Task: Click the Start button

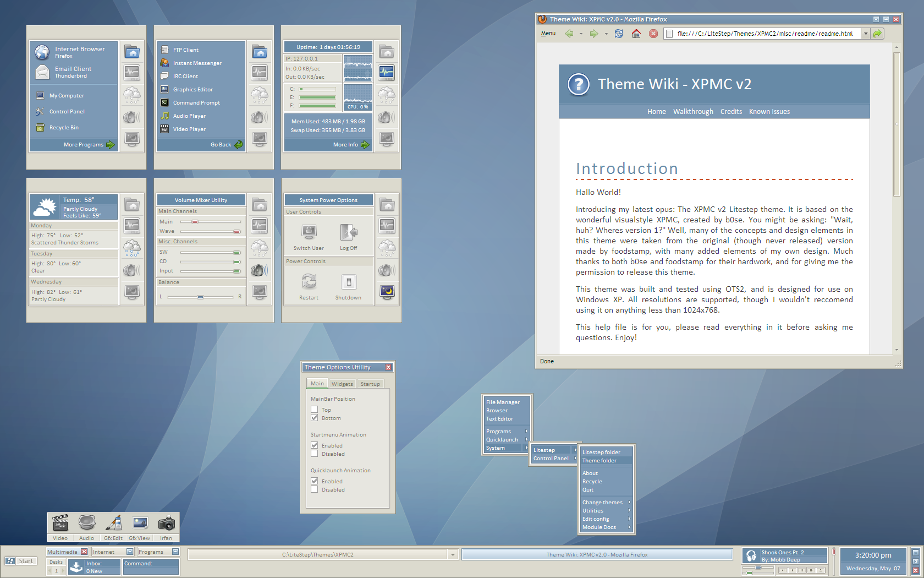Action: coord(20,561)
